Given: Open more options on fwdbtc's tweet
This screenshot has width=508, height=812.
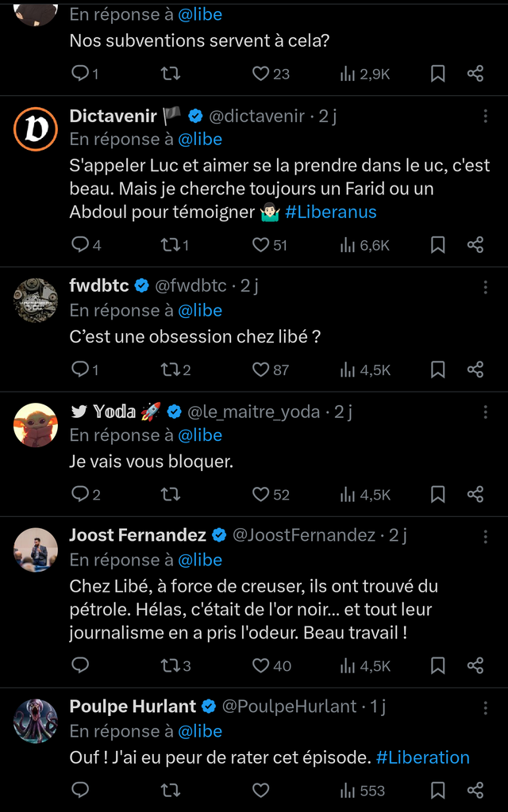Looking at the screenshot, I should [x=485, y=287].
